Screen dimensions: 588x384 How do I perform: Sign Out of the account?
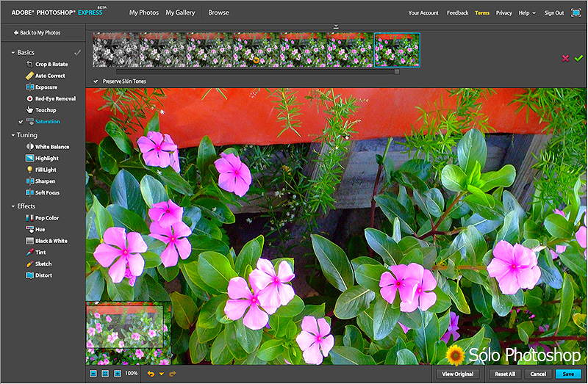(x=554, y=12)
